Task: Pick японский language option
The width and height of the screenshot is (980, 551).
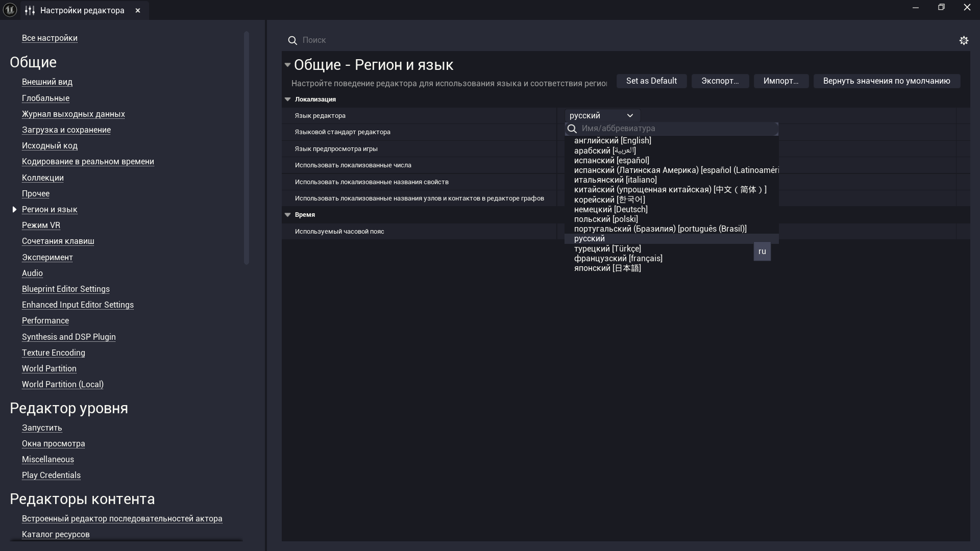Action: click(607, 268)
